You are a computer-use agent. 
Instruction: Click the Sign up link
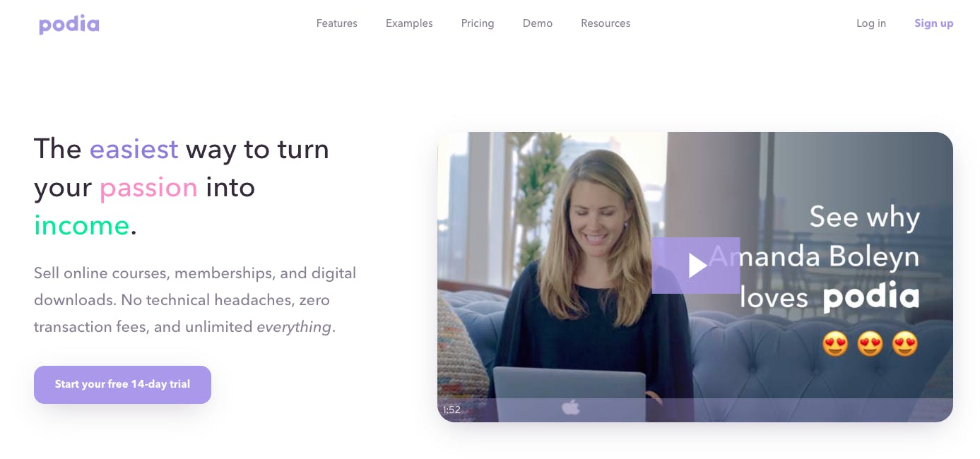point(934,23)
